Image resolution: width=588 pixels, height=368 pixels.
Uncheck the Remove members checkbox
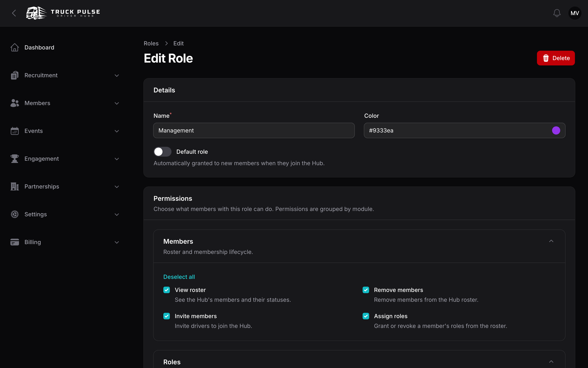pos(366,290)
